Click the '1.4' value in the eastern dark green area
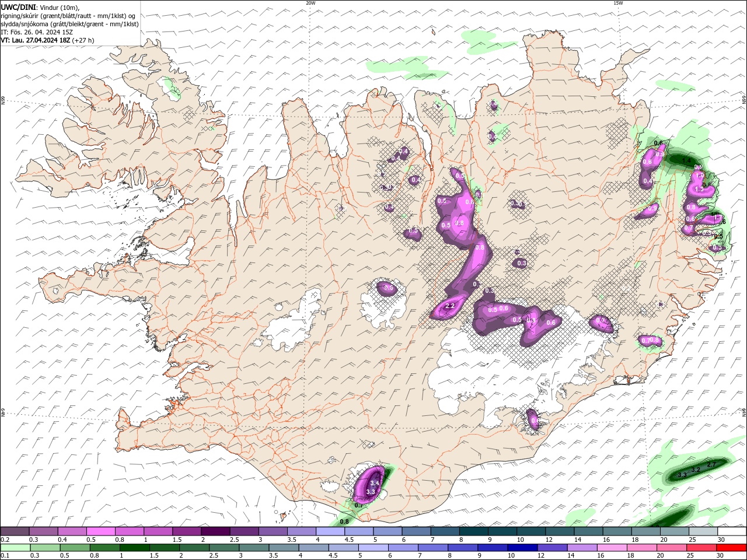Image resolution: width=747 pixels, height=560 pixels. coord(686,160)
